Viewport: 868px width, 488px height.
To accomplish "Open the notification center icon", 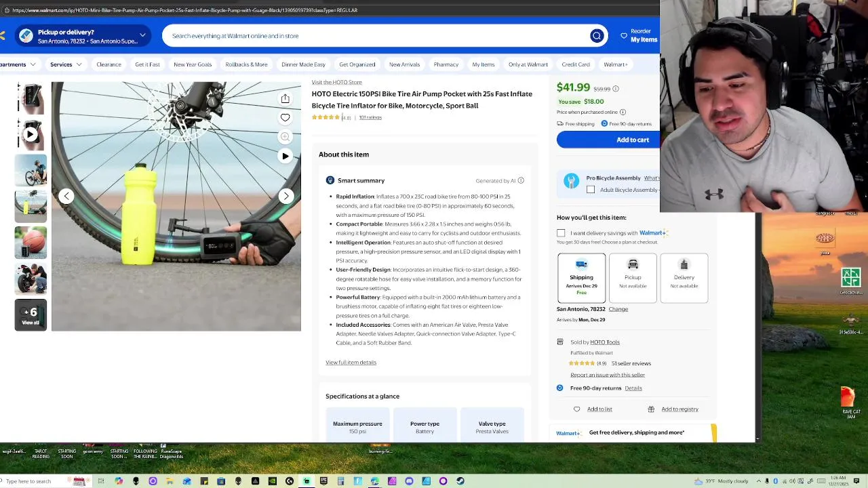I will click(856, 481).
